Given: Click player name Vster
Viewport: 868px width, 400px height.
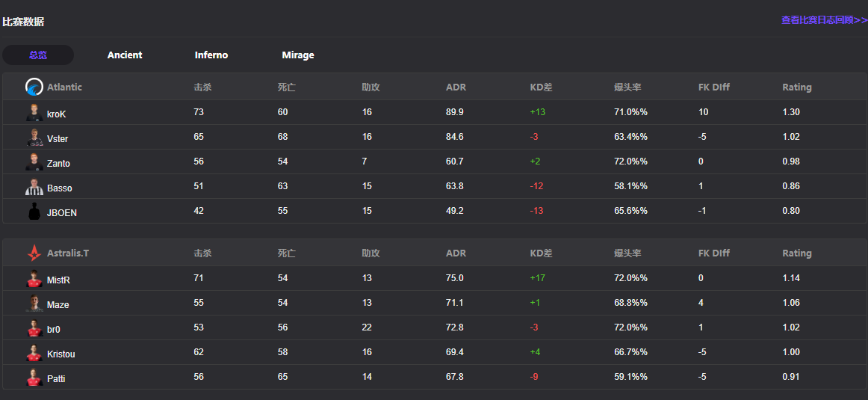Looking at the screenshot, I should 58,138.
